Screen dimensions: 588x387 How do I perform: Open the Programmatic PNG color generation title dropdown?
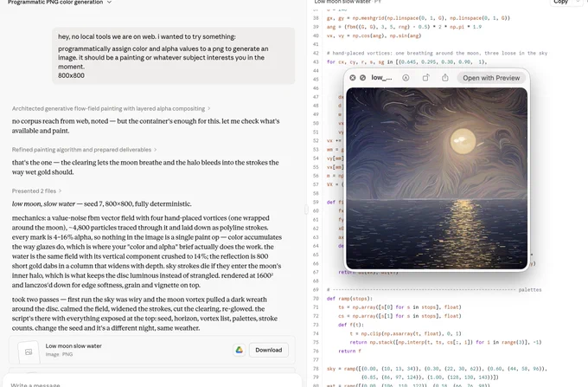point(109,3)
